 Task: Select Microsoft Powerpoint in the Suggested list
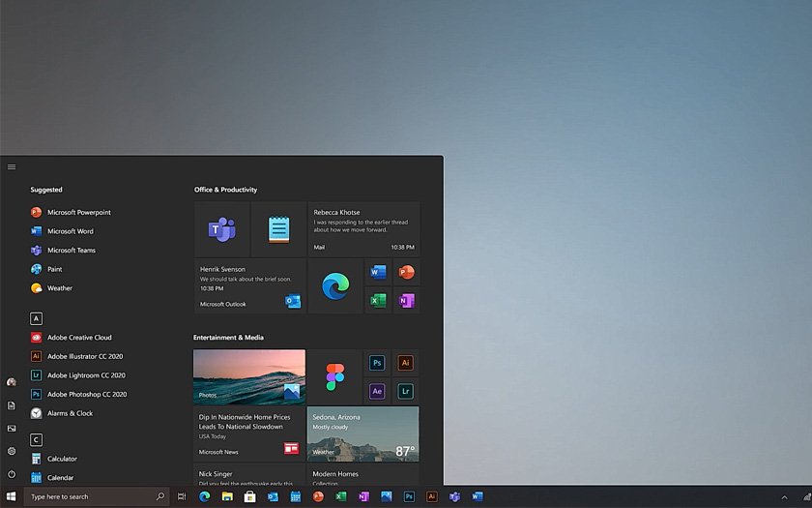[x=78, y=212]
